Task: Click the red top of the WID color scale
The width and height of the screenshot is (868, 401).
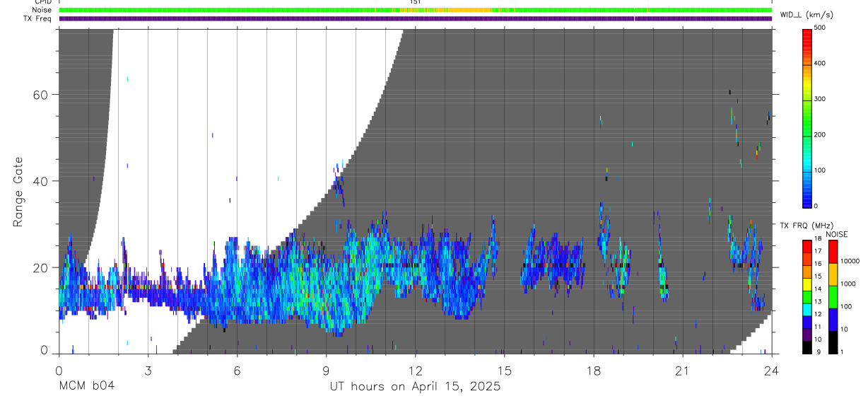Action: (x=807, y=35)
